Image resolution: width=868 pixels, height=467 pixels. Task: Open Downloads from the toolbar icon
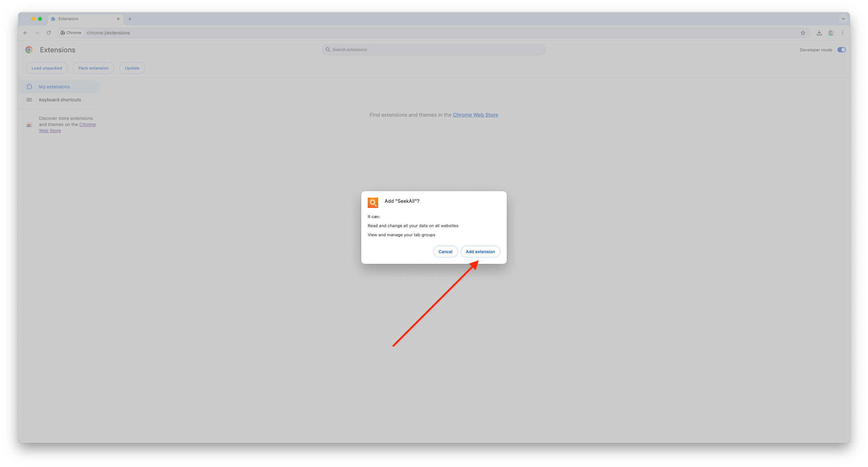tap(819, 33)
